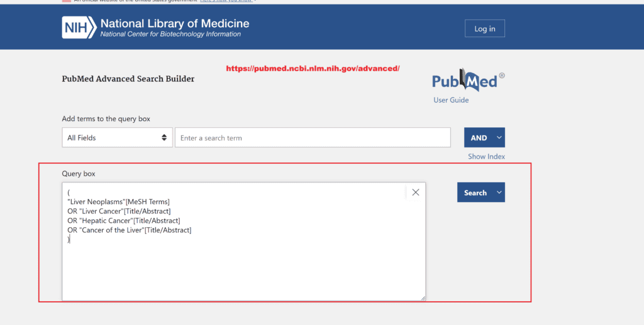Open the User Guide link
This screenshot has width=644, height=325.
click(x=451, y=100)
